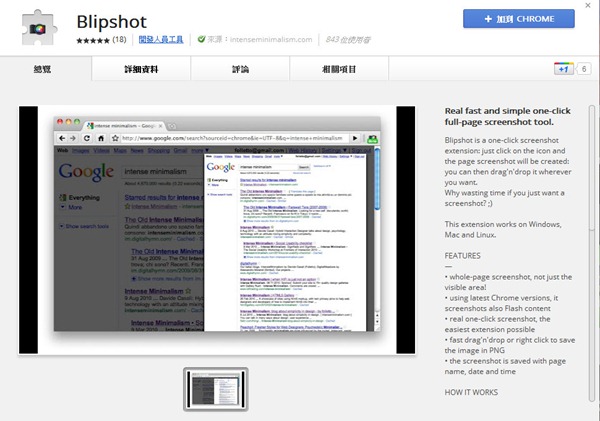600x421 pixels.
Task: Click the Google +1 button
Action: (x=564, y=69)
